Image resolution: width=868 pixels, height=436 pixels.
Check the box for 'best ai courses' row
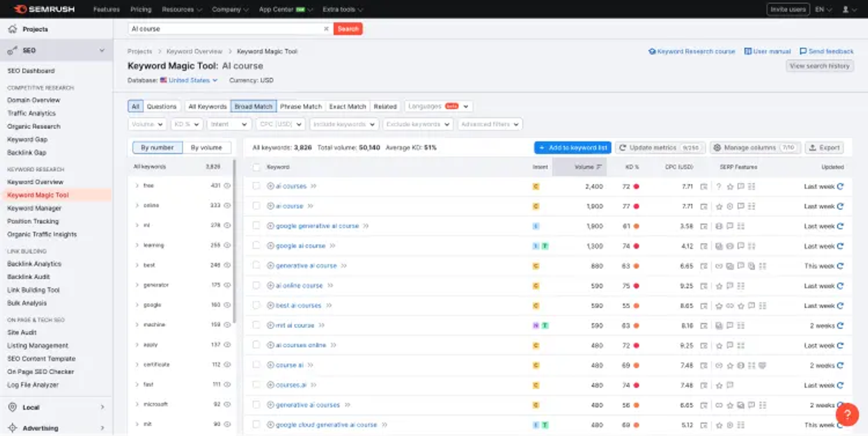point(256,305)
